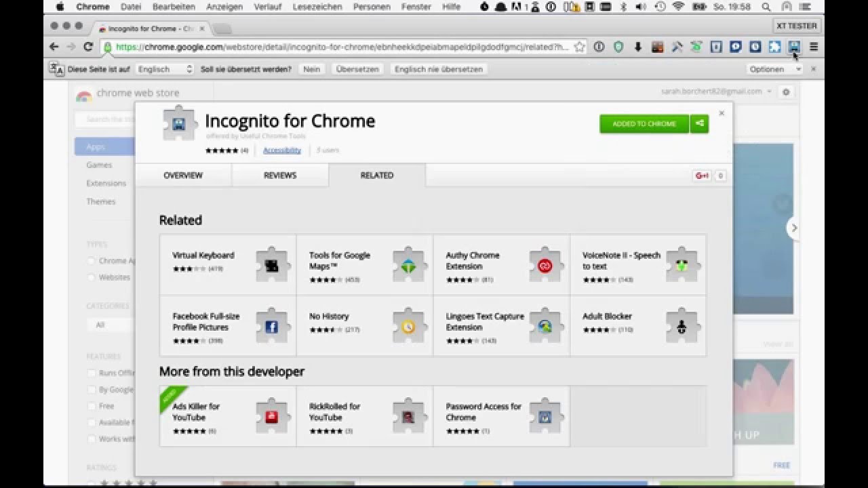Click the XT TESTER profile button
This screenshot has width=868, height=488.
tap(797, 26)
